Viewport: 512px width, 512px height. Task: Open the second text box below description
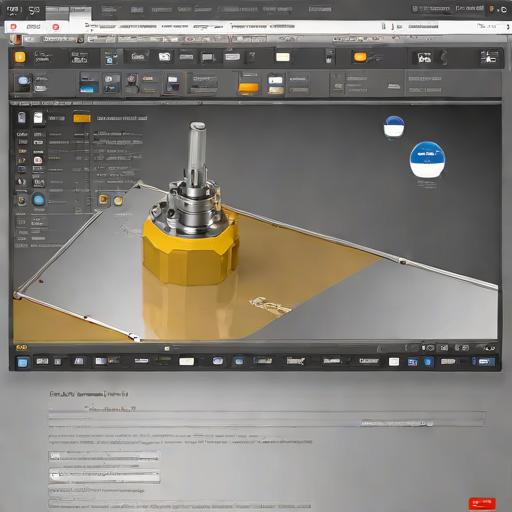pyautogui.click(x=104, y=475)
